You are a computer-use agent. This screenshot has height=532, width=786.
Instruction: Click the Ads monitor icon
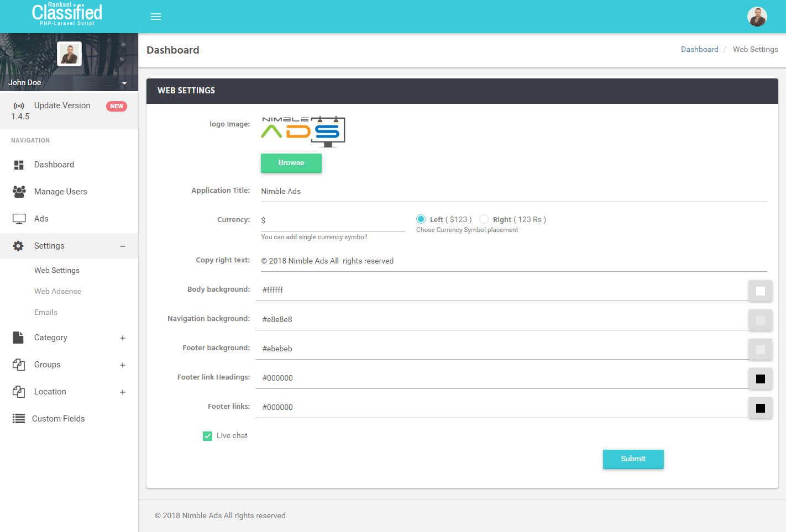[x=19, y=219]
